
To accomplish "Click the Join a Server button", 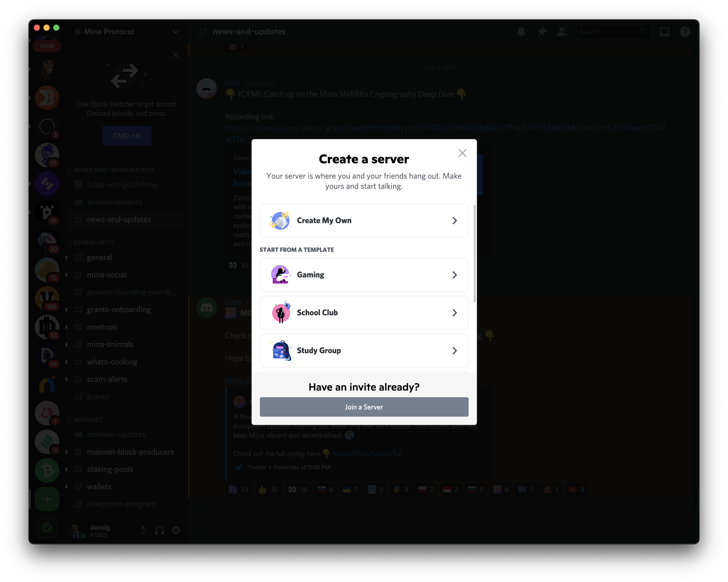I will point(364,407).
